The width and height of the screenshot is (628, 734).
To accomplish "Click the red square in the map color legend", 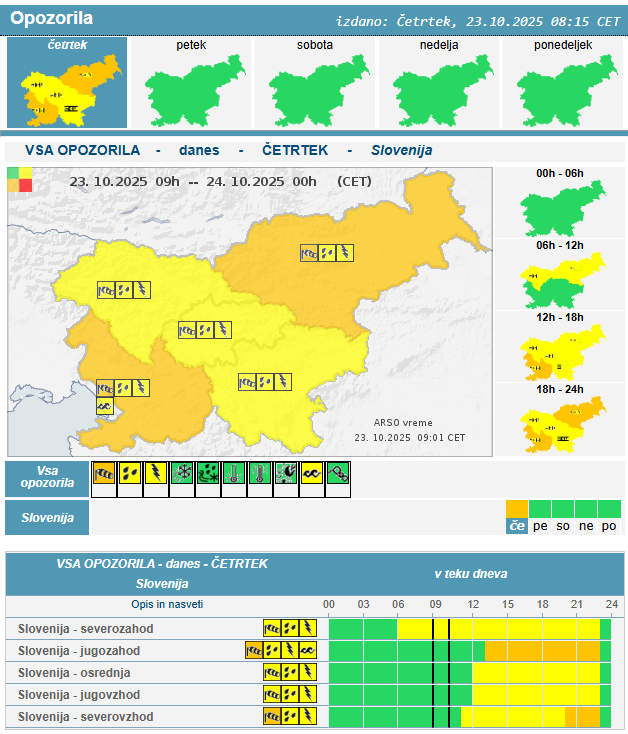I will pos(25,185).
